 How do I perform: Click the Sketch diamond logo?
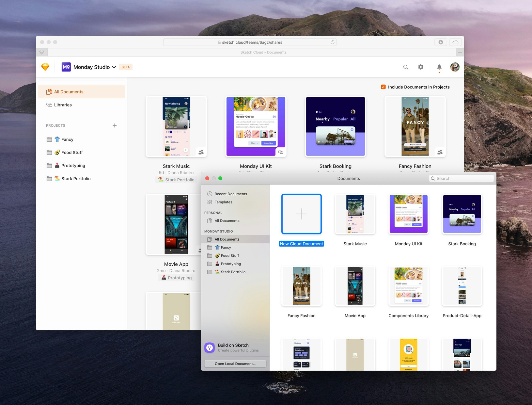pyautogui.click(x=45, y=67)
